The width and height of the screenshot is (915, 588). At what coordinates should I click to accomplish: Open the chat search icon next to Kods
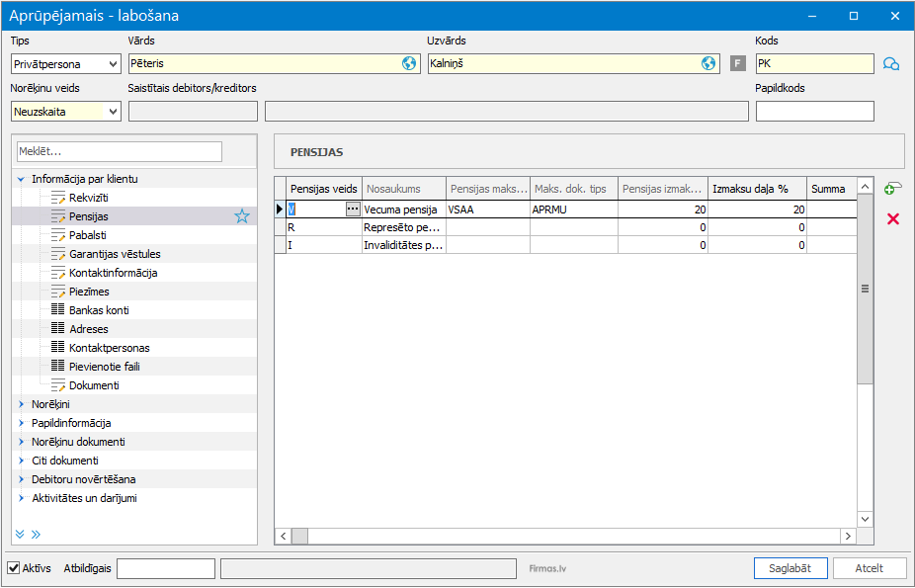coord(890,64)
